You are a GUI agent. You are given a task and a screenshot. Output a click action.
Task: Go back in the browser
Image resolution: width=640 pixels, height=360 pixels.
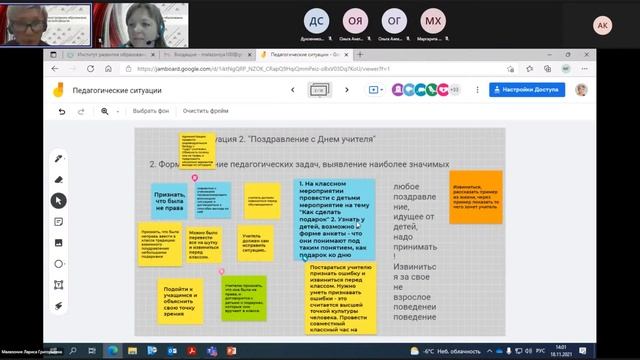(55, 69)
